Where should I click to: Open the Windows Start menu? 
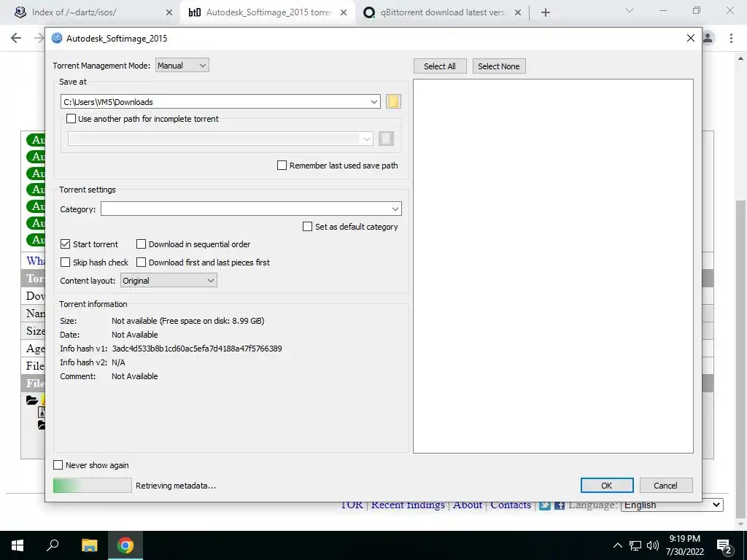tap(18, 545)
